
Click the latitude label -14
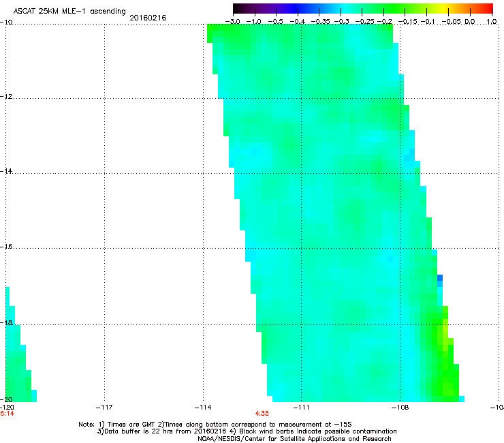[5, 171]
